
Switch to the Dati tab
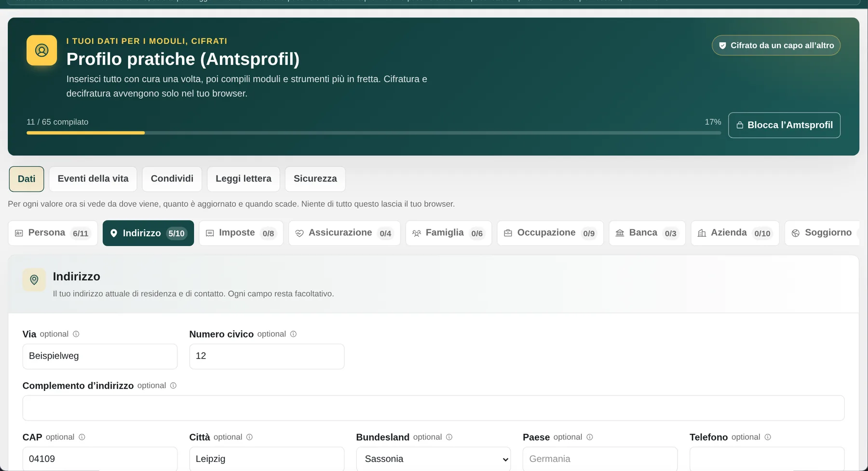(27, 179)
